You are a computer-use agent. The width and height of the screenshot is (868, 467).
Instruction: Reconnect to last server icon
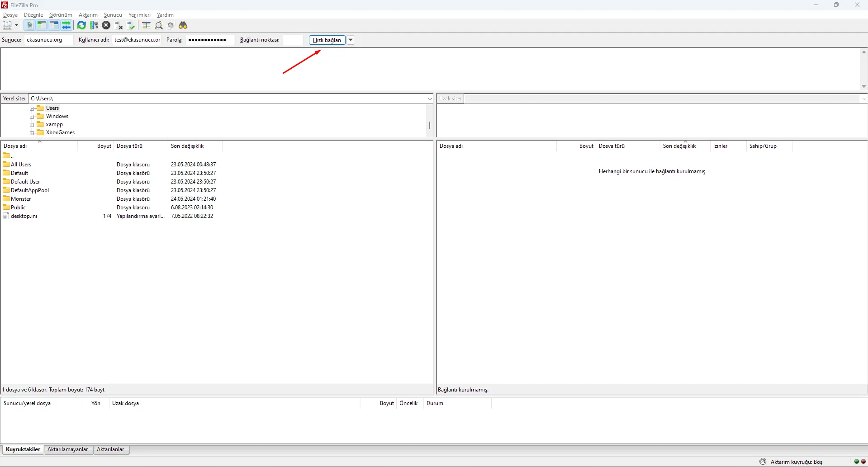131,25
